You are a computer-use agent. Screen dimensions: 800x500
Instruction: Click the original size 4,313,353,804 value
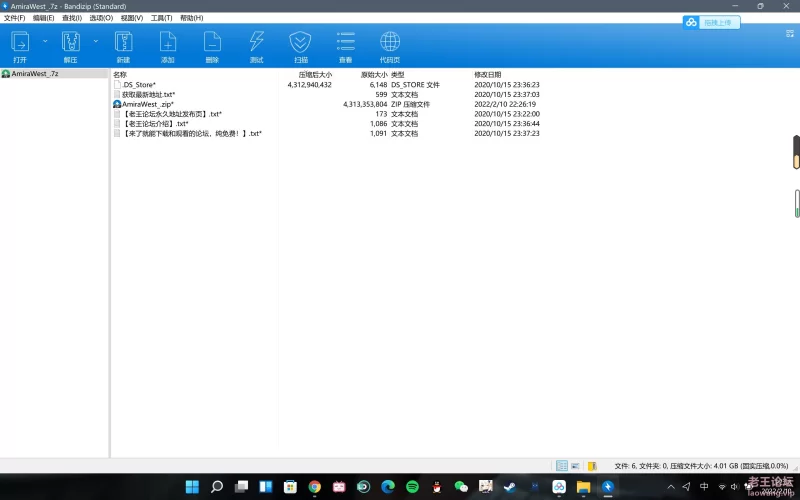[x=365, y=104]
